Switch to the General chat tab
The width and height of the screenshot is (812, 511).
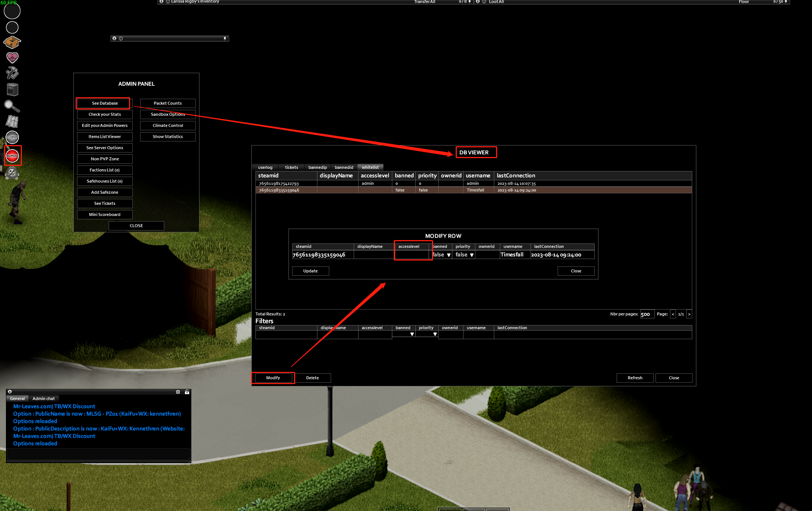coord(17,399)
